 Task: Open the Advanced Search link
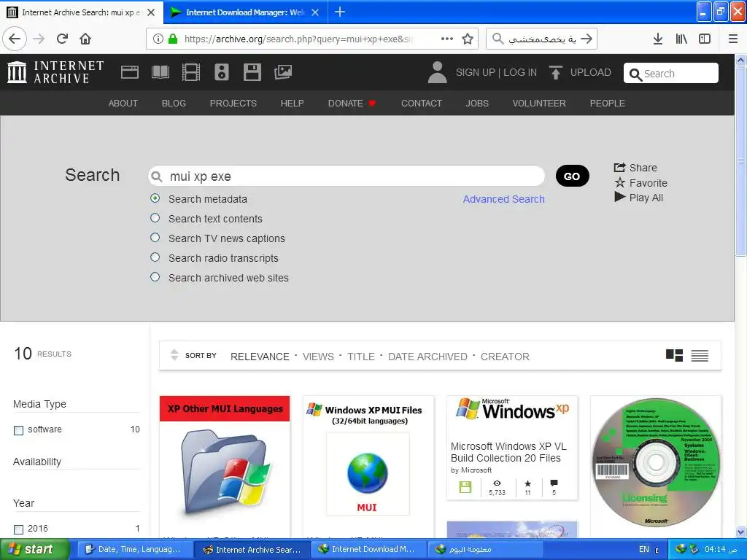point(503,199)
